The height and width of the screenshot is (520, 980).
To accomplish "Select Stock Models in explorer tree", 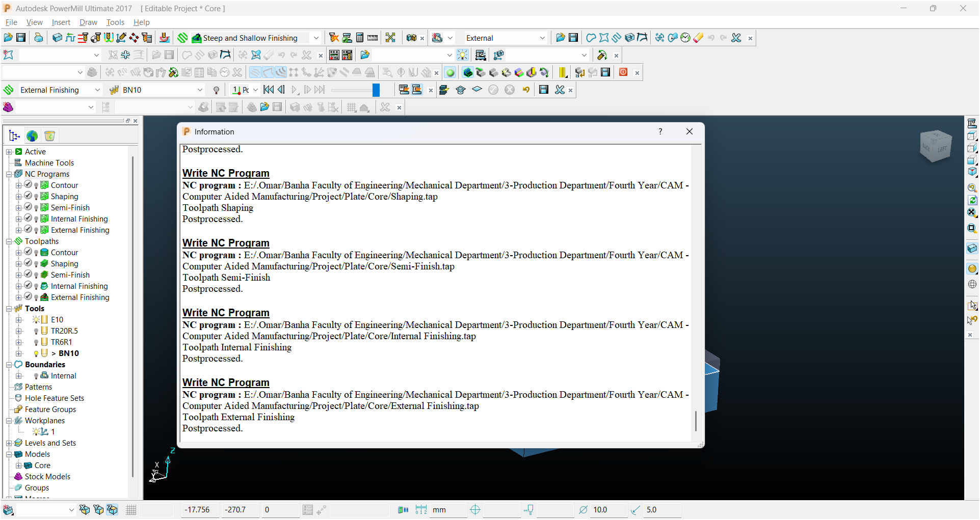I will click(x=47, y=477).
